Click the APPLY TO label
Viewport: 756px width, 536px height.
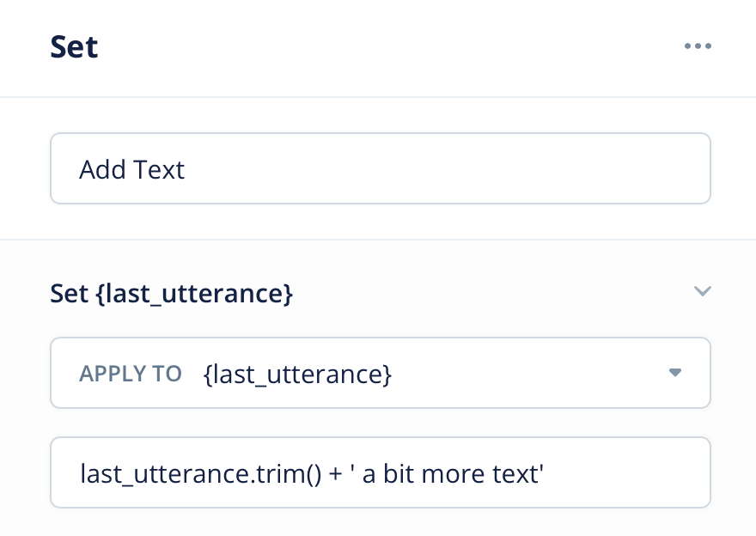coord(131,374)
